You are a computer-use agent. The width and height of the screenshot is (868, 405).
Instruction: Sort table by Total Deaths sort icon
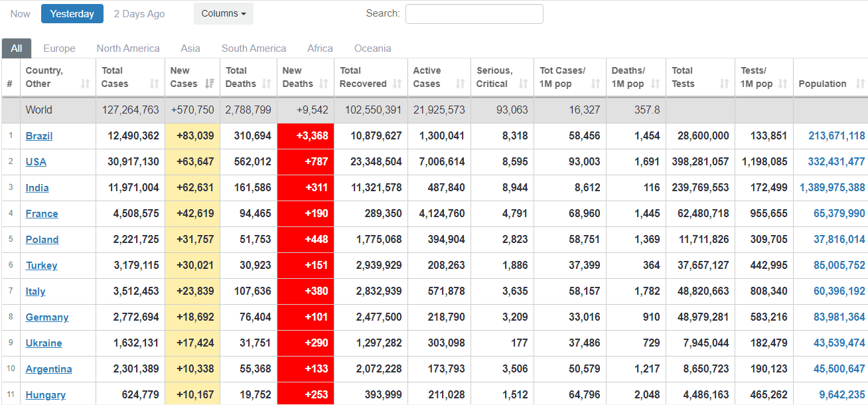pos(266,84)
